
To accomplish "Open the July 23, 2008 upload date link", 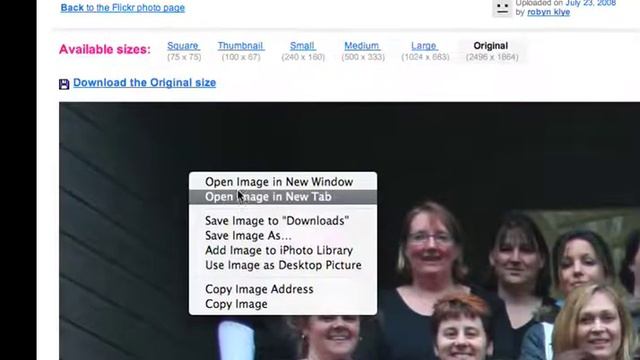I will 591,3.
